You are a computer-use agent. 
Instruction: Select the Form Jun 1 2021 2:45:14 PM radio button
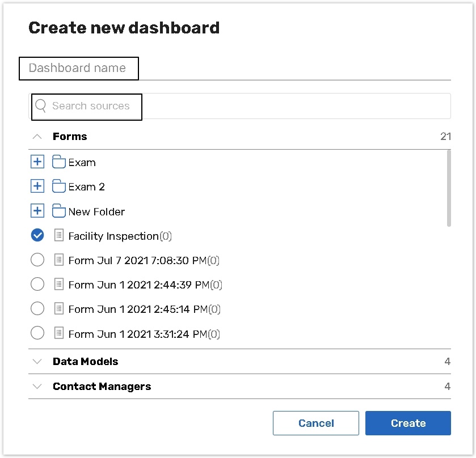tap(37, 309)
